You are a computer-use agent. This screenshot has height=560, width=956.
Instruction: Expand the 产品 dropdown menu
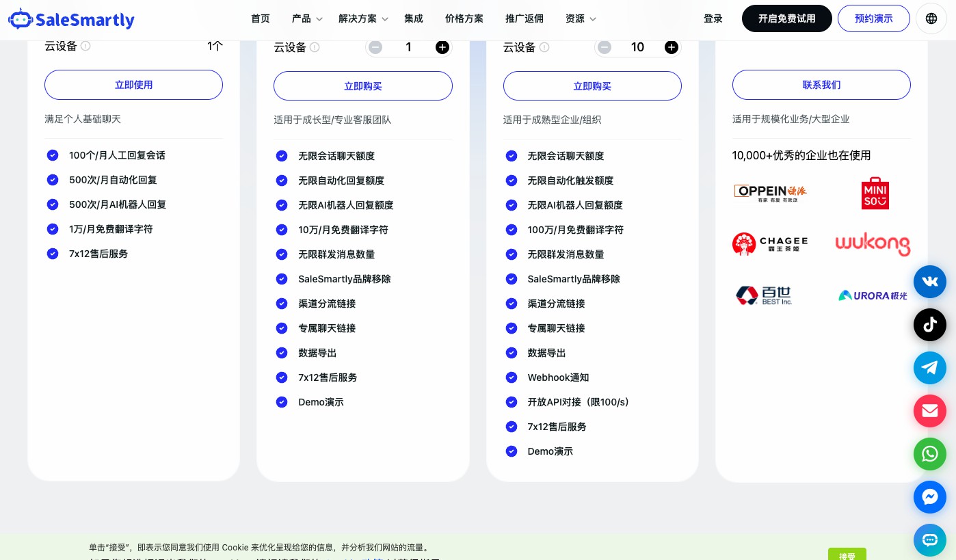click(x=306, y=18)
